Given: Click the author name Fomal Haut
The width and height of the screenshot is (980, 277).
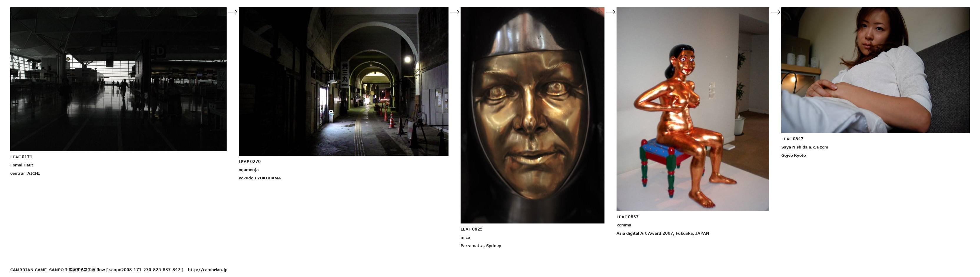Looking at the screenshot, I should pyautogui.click(x=22, y=165).
